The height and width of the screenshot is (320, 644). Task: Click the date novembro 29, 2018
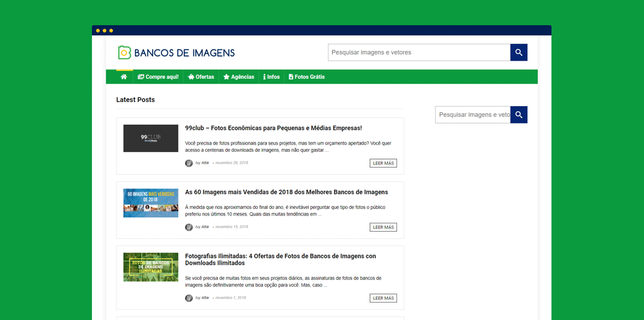click(x=232, y=163)
